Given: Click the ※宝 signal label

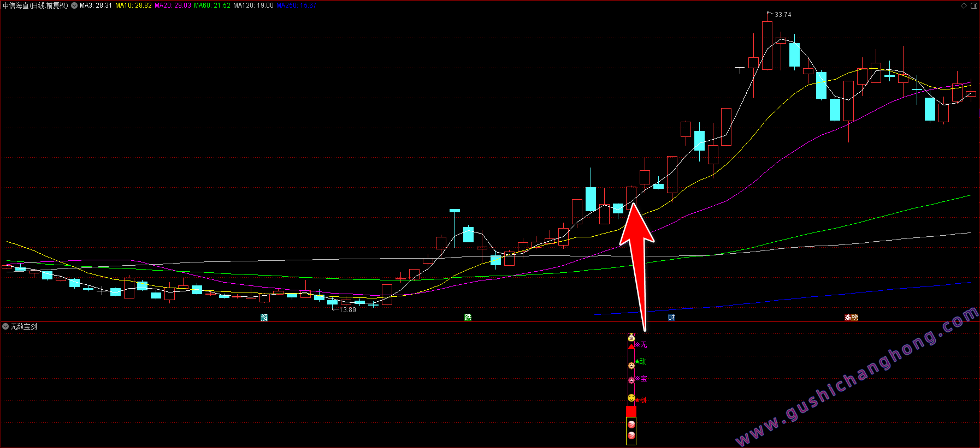Looking at the screenshot, I should (x=641, y=379).
